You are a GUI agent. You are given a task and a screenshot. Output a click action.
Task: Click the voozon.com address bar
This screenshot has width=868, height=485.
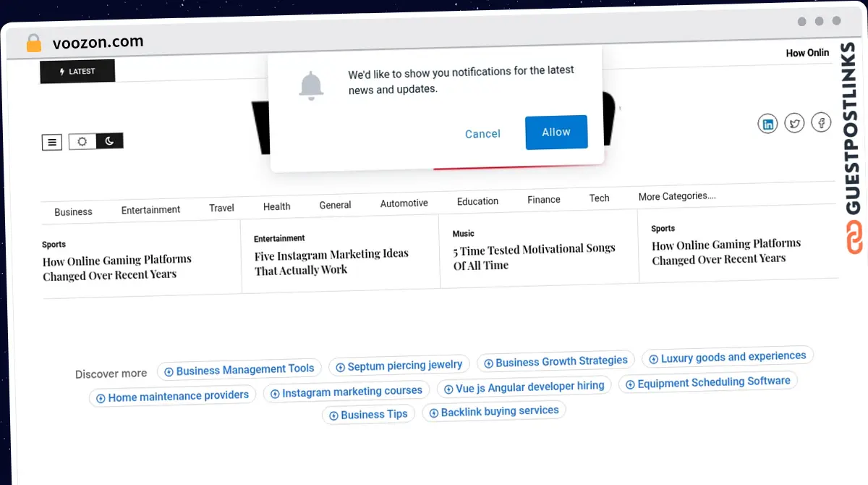99,42
